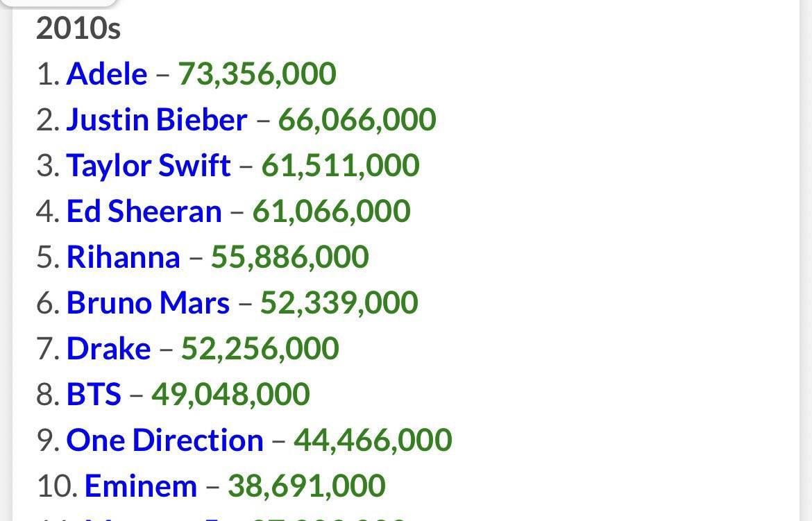Click Bruno Mars' 52,339,000 total
Screen dimensions: 812x521
pos(339,303)
